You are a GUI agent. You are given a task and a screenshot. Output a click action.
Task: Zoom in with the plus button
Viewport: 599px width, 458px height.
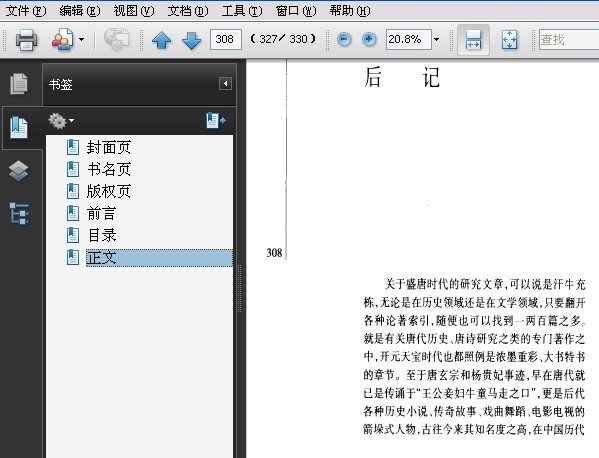click(369, 39)
